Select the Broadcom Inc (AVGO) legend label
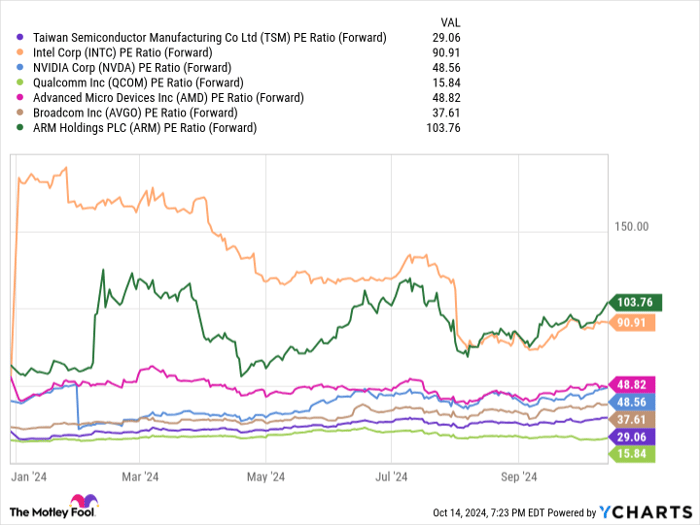Screen dimensions: 700x525 pos(135,112)
